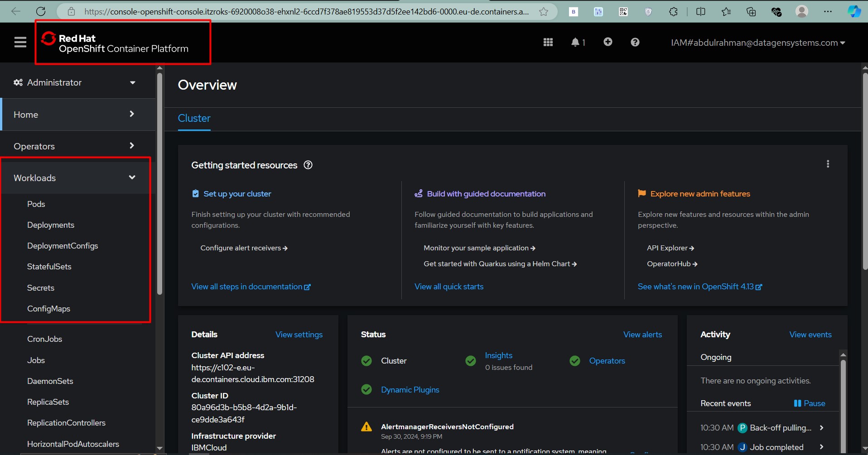The height and width of the screenshot is (455, 868).
Task: Open DaemonSets in the sidebar
Action: 50,381
